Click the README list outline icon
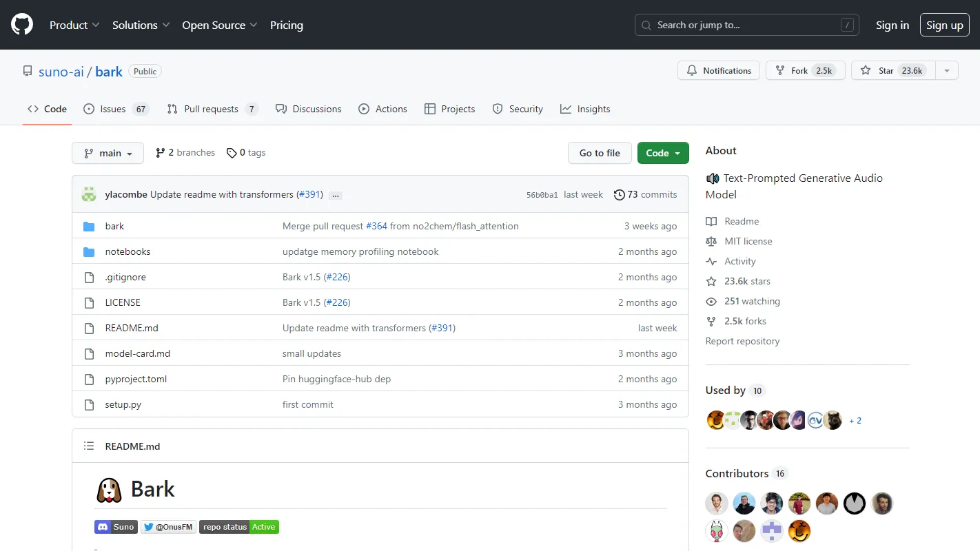 [89, 446]
